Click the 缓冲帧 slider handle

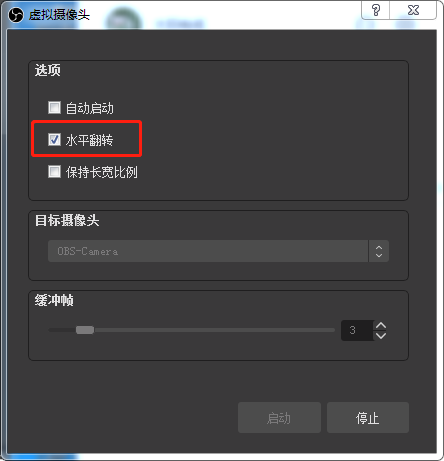click(85, 330)
